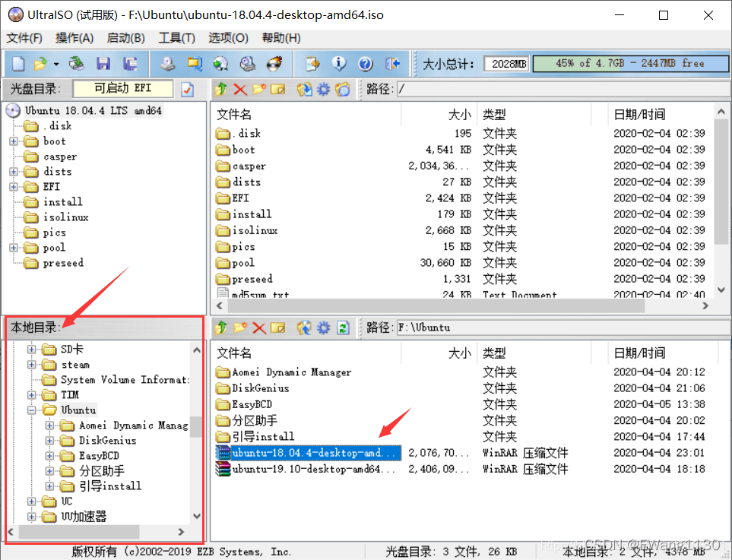Open the 选项(O) menu
The image size is (732, 560).
pos(228,38)
